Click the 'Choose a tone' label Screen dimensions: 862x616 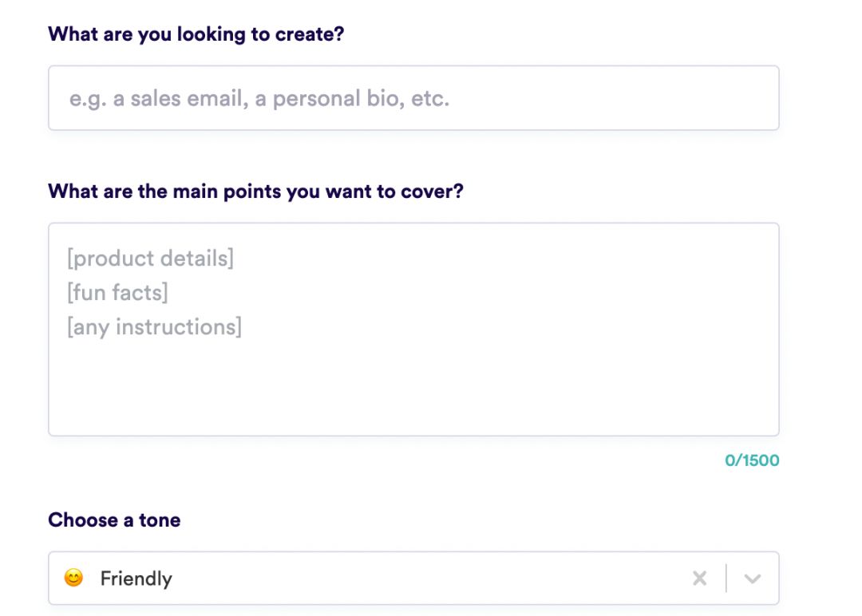point(114,519)
